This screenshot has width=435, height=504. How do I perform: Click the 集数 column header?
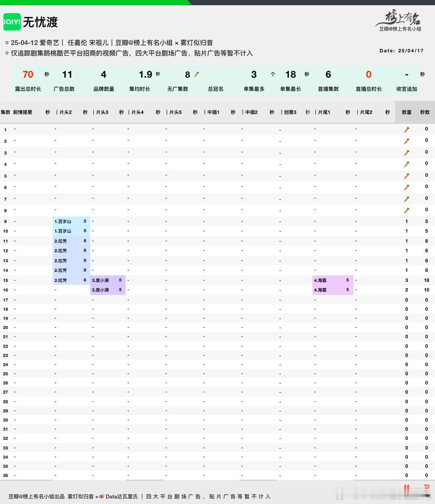tap(6, 112)
